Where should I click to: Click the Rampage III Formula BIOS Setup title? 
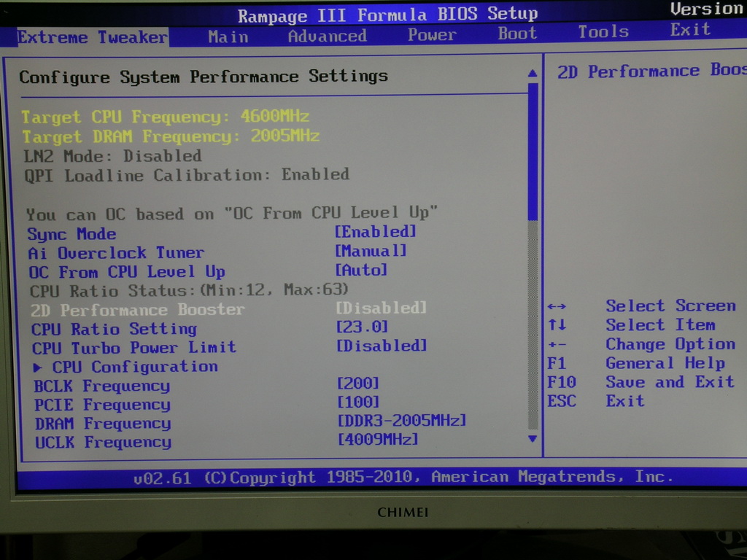pyautogui.click(x=388, y=15)
